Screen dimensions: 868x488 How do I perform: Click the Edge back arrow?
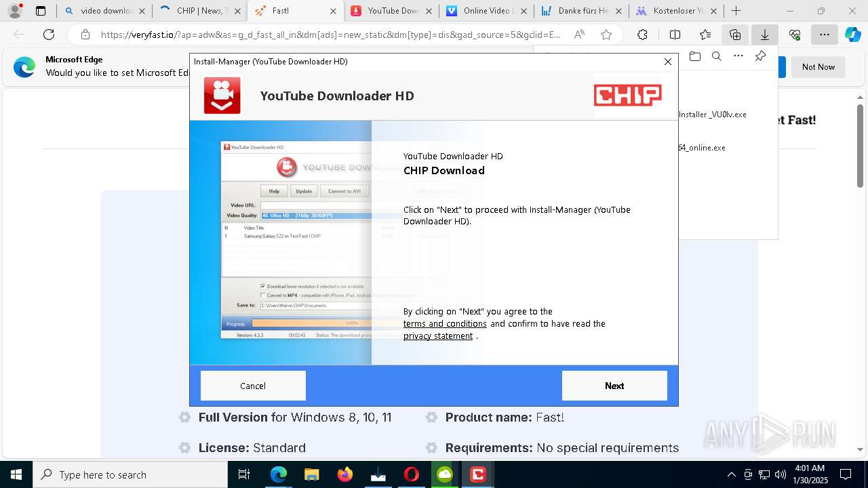[x=19, y=35]
